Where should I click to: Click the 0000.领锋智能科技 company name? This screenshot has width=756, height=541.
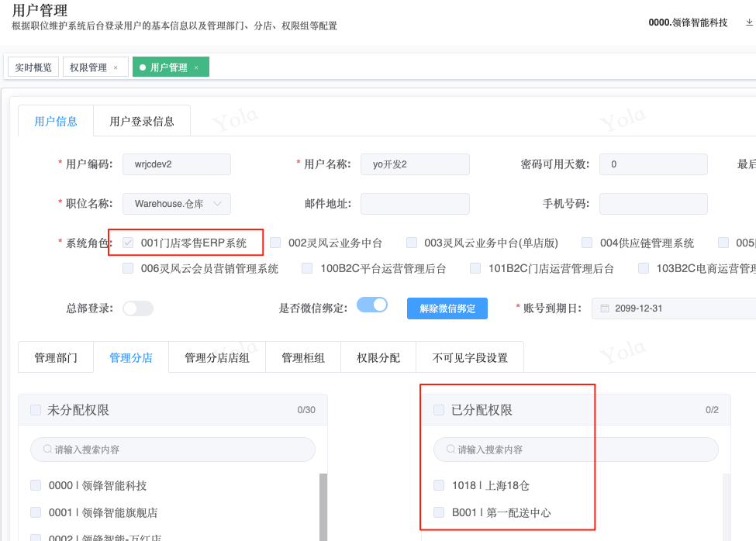tap(688, 22)
